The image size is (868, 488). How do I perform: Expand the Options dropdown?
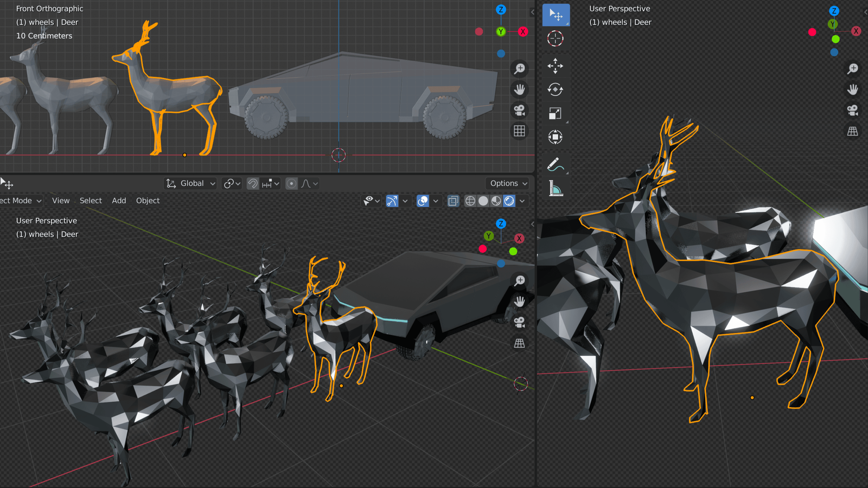(x=508, y=184)
